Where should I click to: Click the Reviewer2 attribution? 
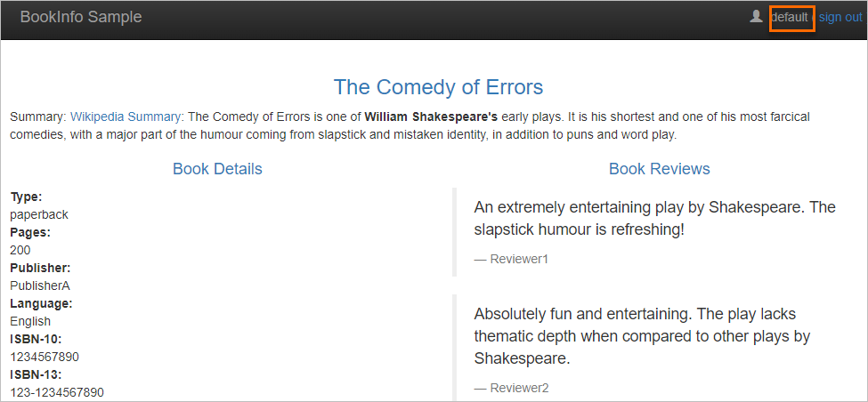[x=518, y=388]
